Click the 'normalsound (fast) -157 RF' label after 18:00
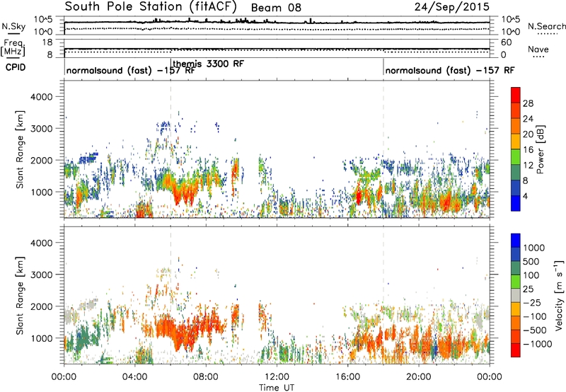This screenshot has height=392, width=566. pyautogui.click(x=450, y=70)
